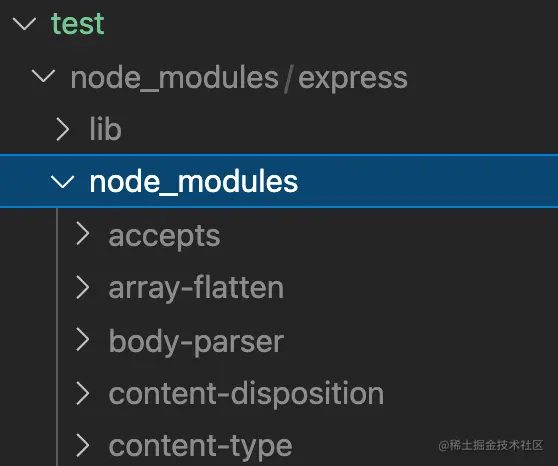Select the accepts folder label
Image resolution: width=558 pixels, height=466 pixels.
[164, 236]
